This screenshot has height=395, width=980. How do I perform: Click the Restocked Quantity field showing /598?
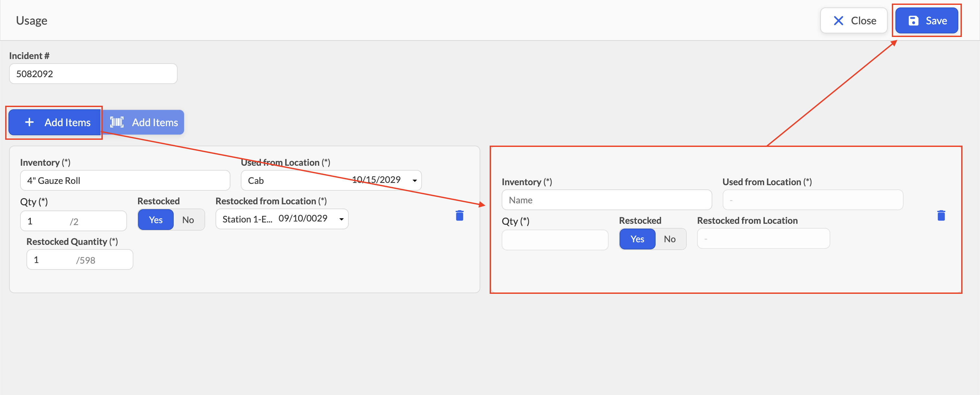coord(80,259)
